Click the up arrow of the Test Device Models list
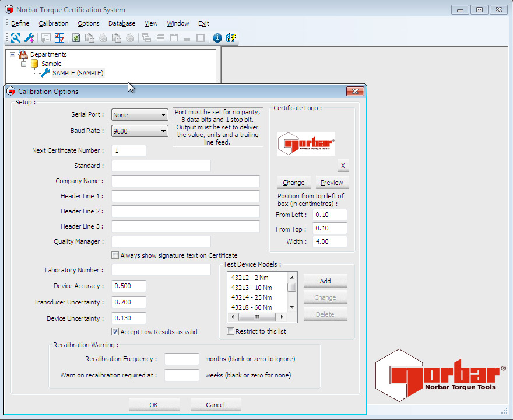Image resolution: width=513 pixels, height=420 pixels. click(292, 278)
